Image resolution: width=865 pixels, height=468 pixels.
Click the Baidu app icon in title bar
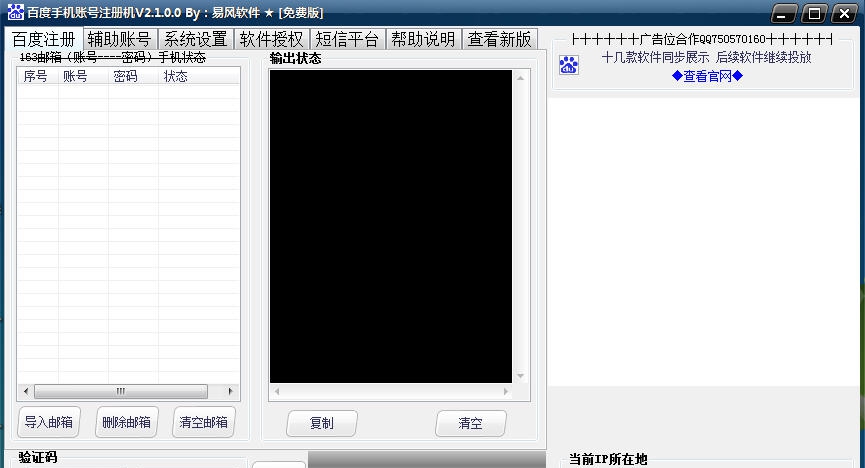click(15, 12)
